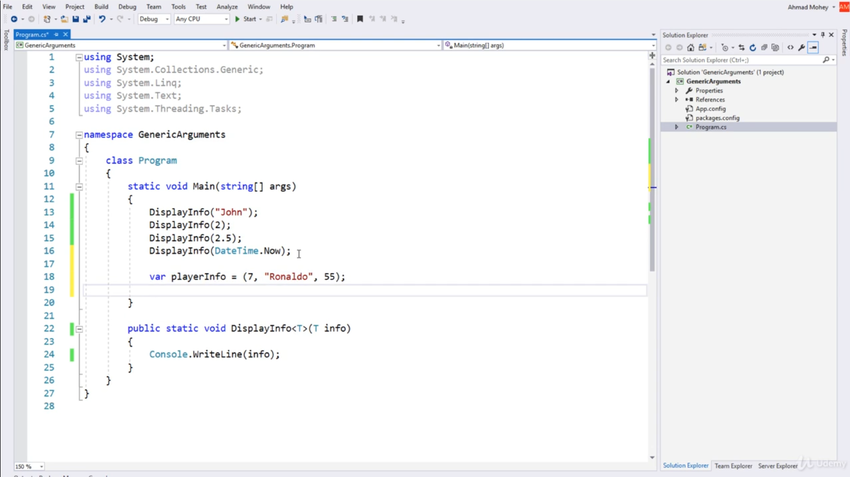Select packages.config in Solution Explorer
This screenshot has height=477, width=850.
(717, 118)
